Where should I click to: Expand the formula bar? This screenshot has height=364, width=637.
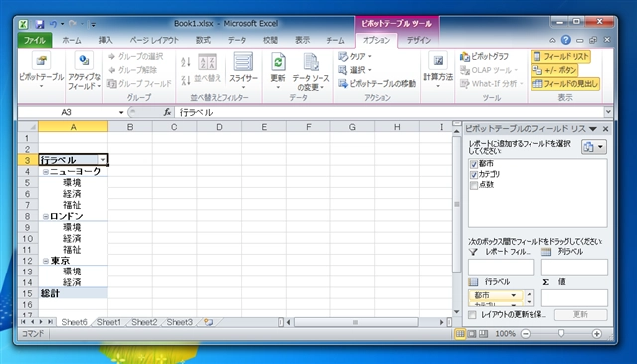608,112
